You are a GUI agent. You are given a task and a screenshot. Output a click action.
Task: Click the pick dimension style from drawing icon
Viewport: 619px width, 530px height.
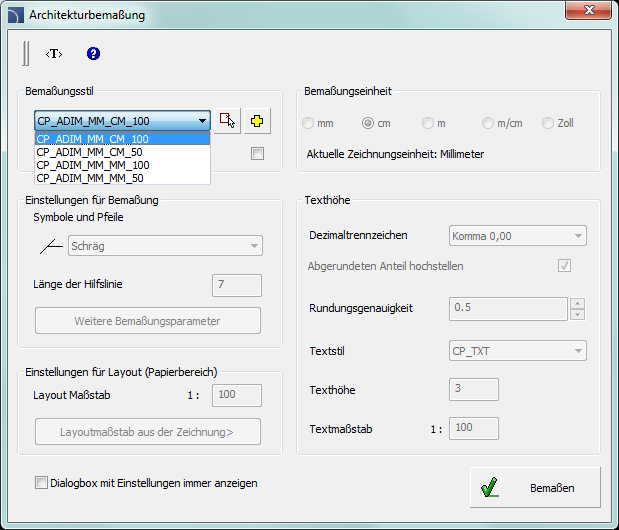228,121
